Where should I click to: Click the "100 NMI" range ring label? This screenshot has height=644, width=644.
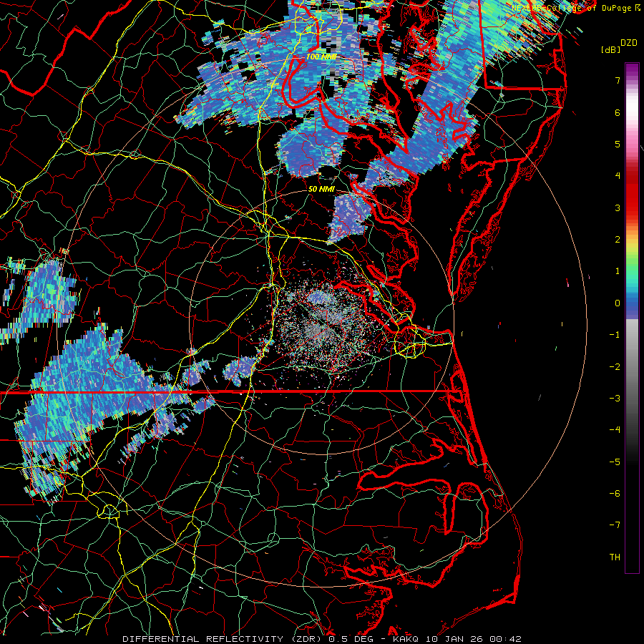(321, 57)
